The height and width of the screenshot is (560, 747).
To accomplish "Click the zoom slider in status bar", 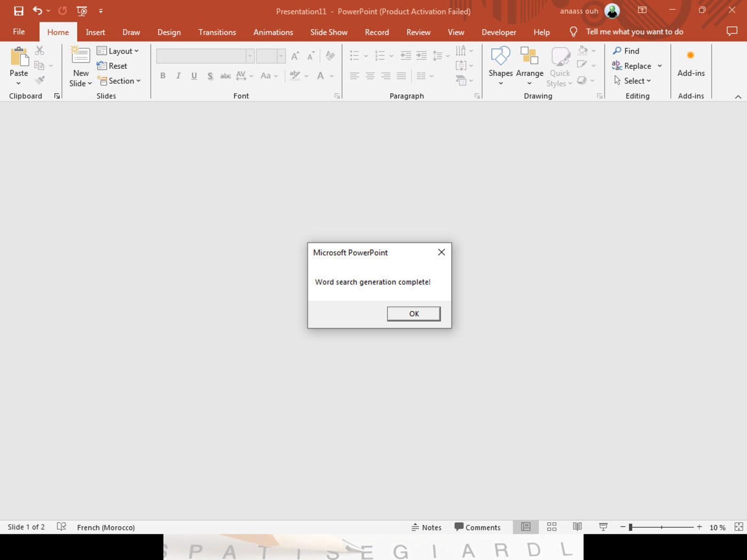I will [x=661, y=527].
